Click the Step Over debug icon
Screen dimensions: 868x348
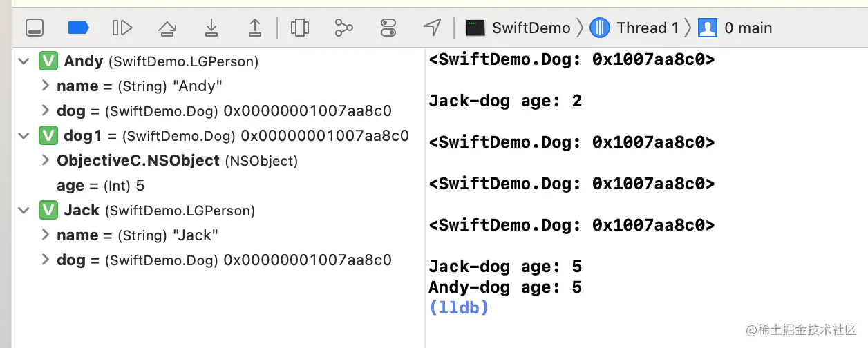tap(167, 28)
